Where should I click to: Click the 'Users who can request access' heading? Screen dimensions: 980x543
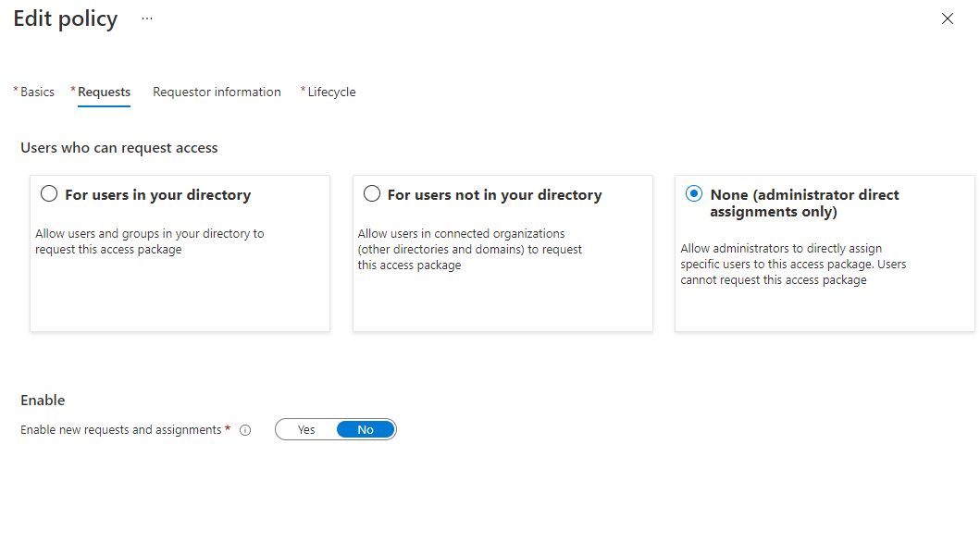coord(119,147)
